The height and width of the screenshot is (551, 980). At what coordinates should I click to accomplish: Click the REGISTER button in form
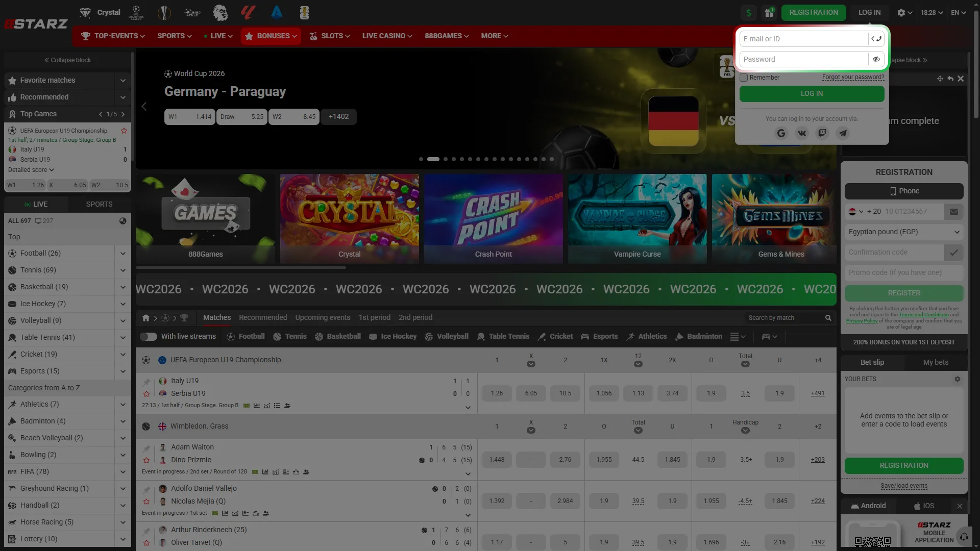(x=904, y=293)
